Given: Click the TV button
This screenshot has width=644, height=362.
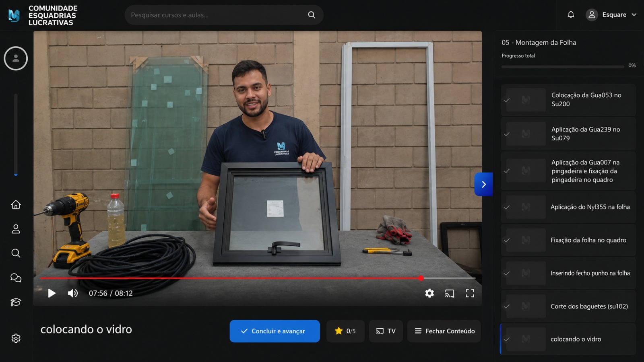Looking at the screenshot, I should (386, 331).
